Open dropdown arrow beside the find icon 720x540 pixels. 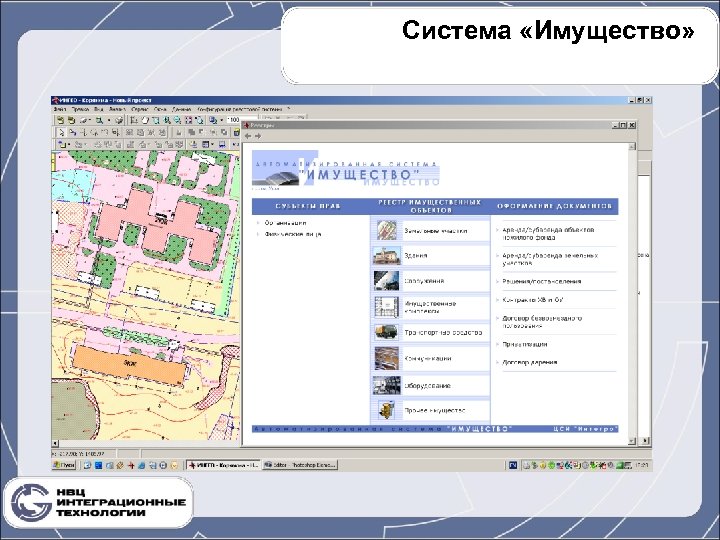109,120
